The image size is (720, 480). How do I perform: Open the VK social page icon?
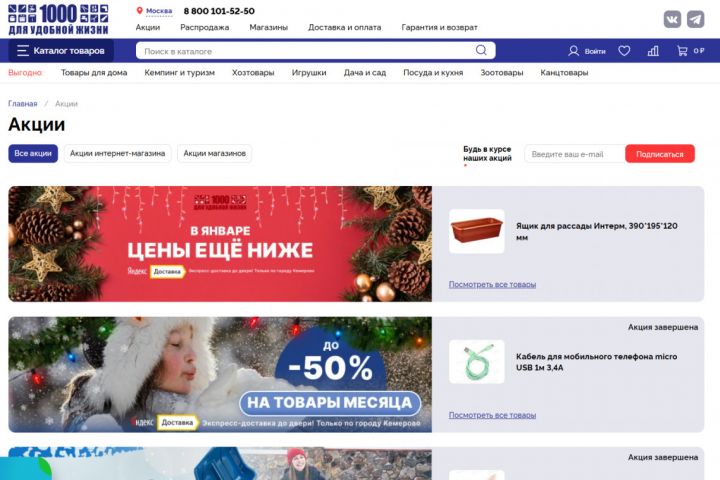(x=672, y=19)
